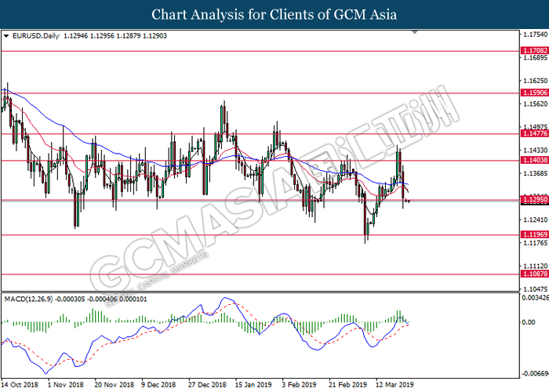Click the 1 Nov 2018 date label
This screenshot has height=392, width=549.
65,385
